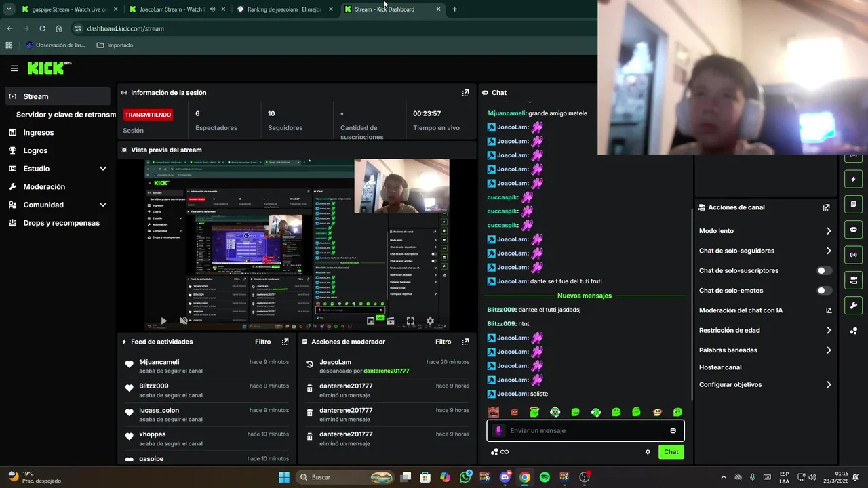Click the points infinity icon below message box
868x488 pixels.
tap(500, 452)
